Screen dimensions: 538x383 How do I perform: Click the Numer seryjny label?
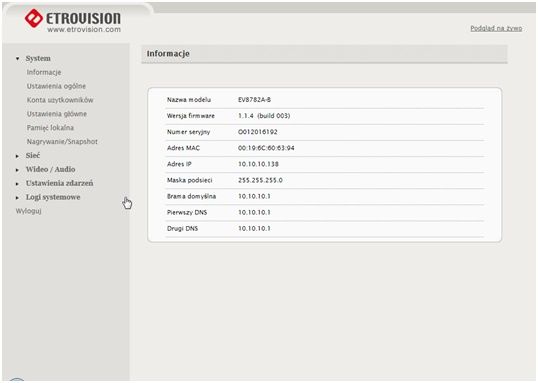pyautogui.click(x=188, y=132)
